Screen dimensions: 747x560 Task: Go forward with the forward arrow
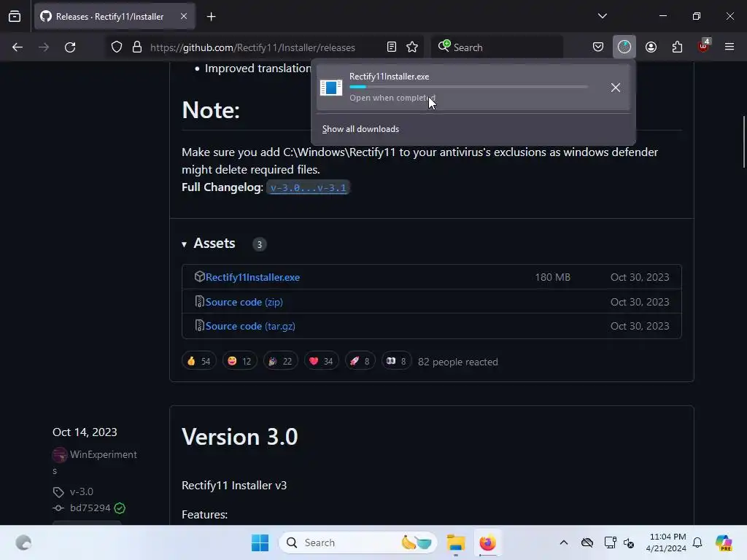[x=44, y=47]
